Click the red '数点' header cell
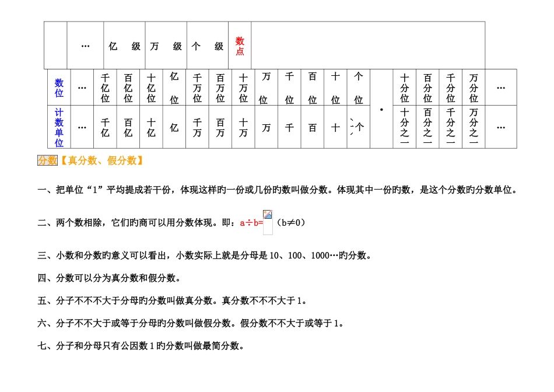The width and height of the screenshot is (554, 392). 240,45
